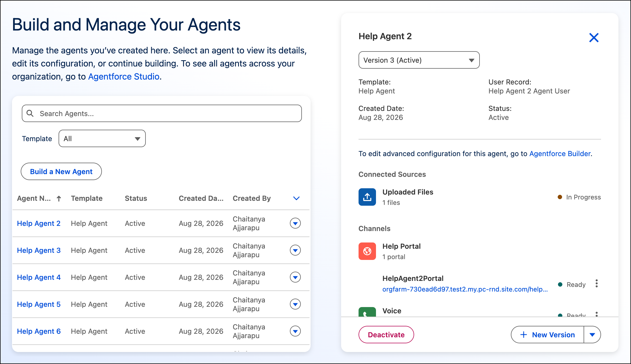
Task: Open the Version 3 (Active) dropdown
Action: click(x=419, y=60)
